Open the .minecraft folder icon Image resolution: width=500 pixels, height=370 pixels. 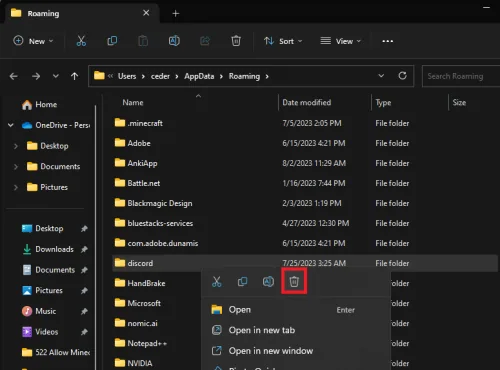120,123
